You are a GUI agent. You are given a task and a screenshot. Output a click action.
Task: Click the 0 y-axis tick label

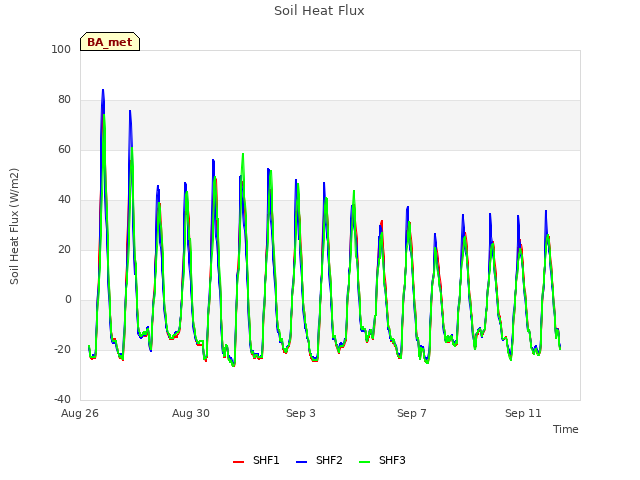pyautogui.click(x=68, y=300)
